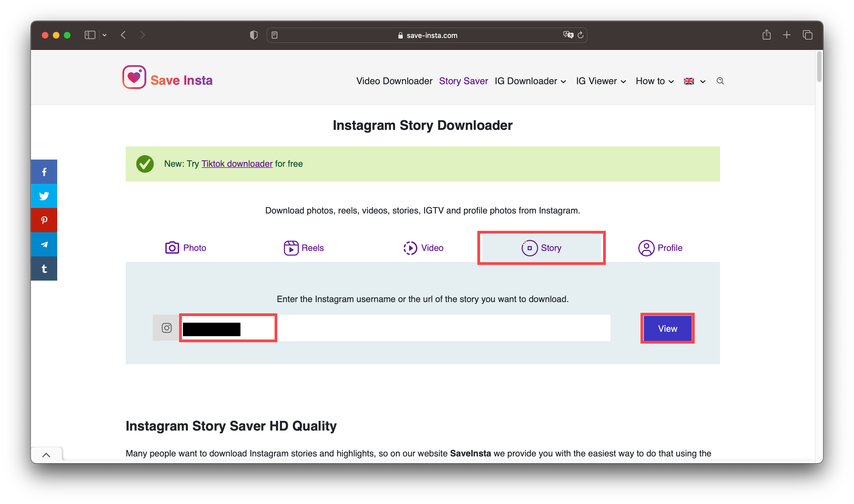Open Safari share sheet icon

(x=767, y=35)
